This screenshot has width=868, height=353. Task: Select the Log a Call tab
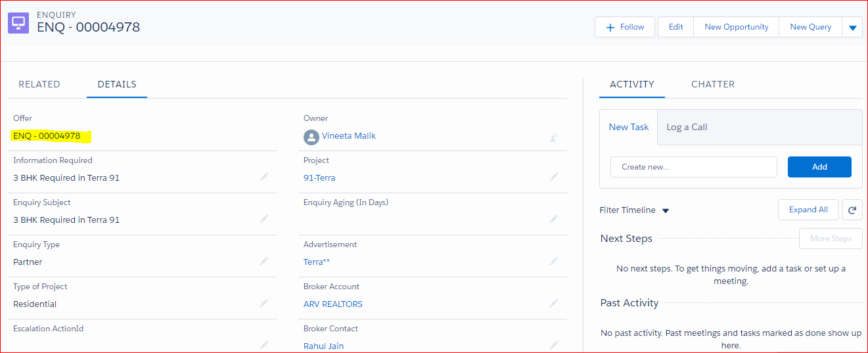[x=687, y=127]
